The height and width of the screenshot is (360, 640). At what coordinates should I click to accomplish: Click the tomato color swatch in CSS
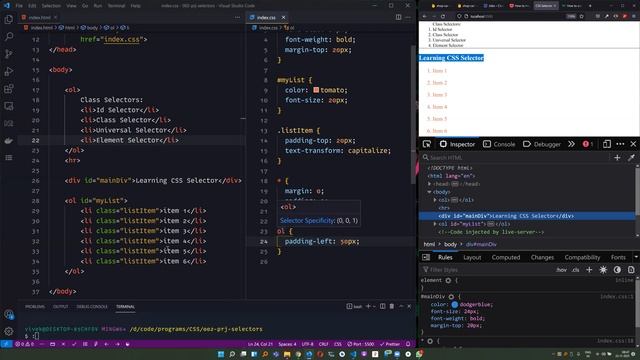tap(316, 90)
